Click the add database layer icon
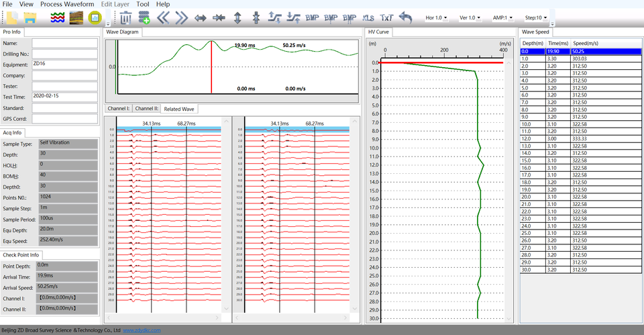 coord(144,17)
